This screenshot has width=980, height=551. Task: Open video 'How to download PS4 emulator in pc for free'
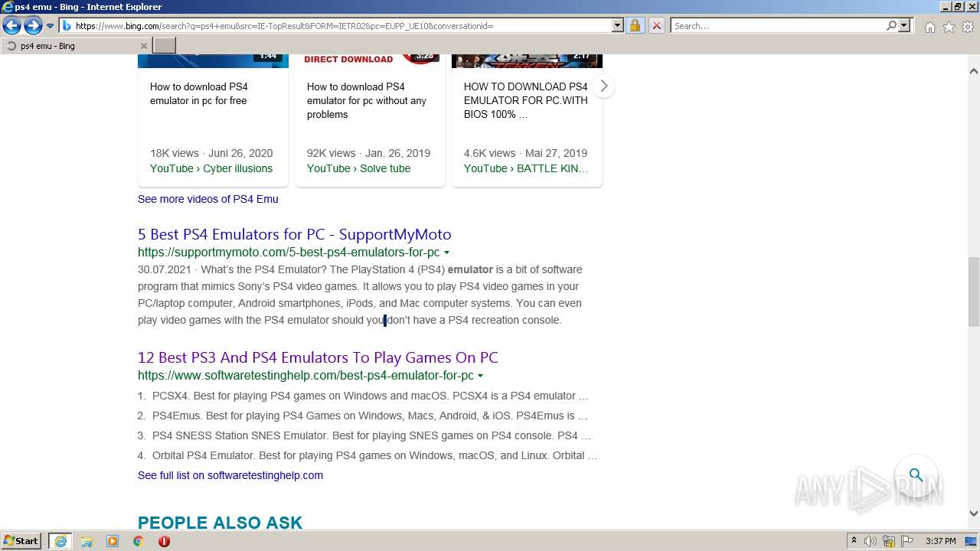coord(199,93)
